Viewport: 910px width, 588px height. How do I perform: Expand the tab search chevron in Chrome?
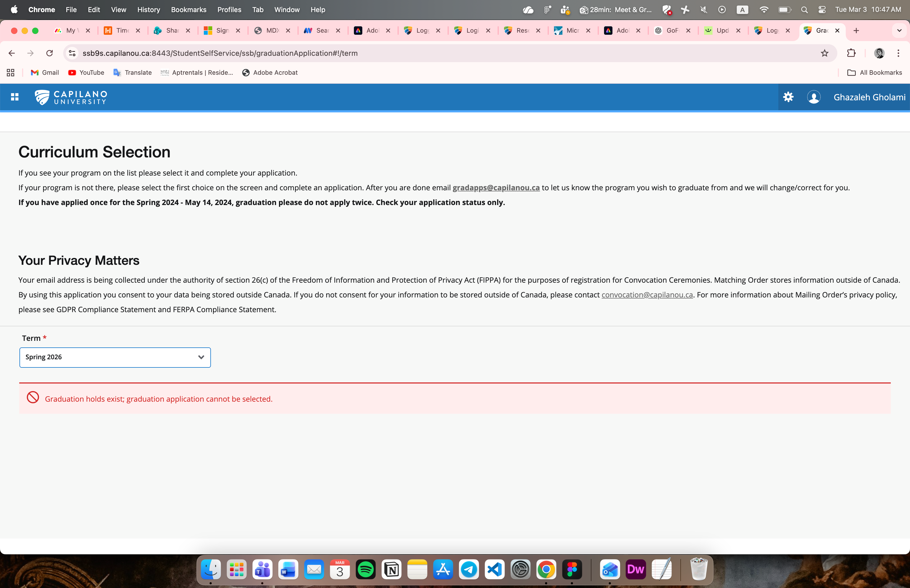899,31
